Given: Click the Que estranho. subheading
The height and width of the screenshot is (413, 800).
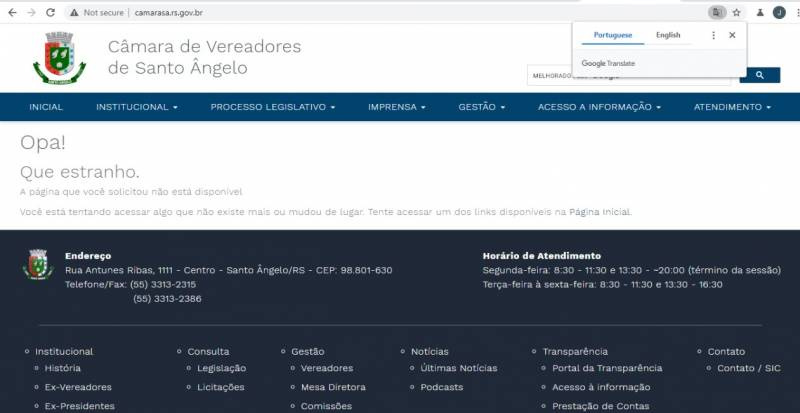Looking at the screenshot, I should [80, 172].
